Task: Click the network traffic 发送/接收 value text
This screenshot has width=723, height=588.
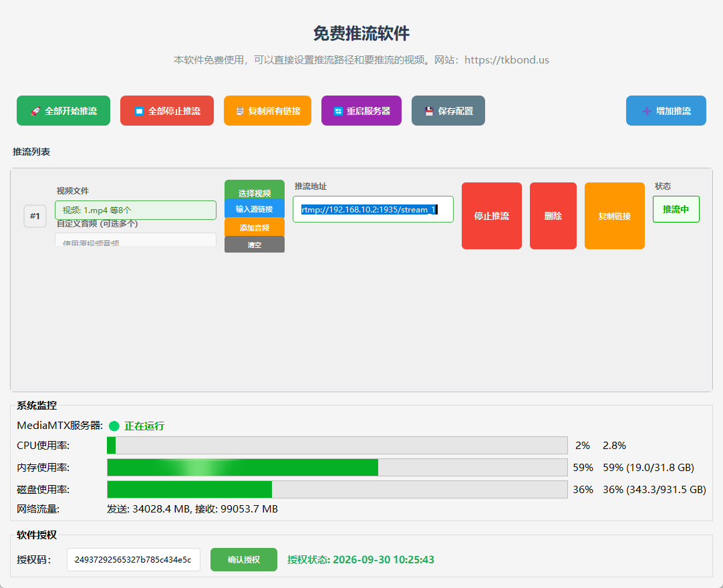Action: (192, 509)
